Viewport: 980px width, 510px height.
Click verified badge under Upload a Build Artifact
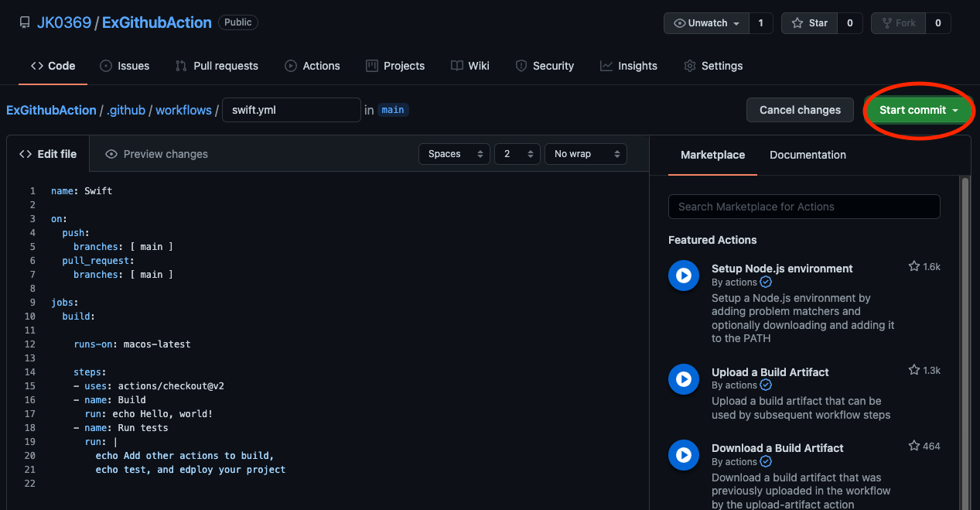[x=766, y=385]
